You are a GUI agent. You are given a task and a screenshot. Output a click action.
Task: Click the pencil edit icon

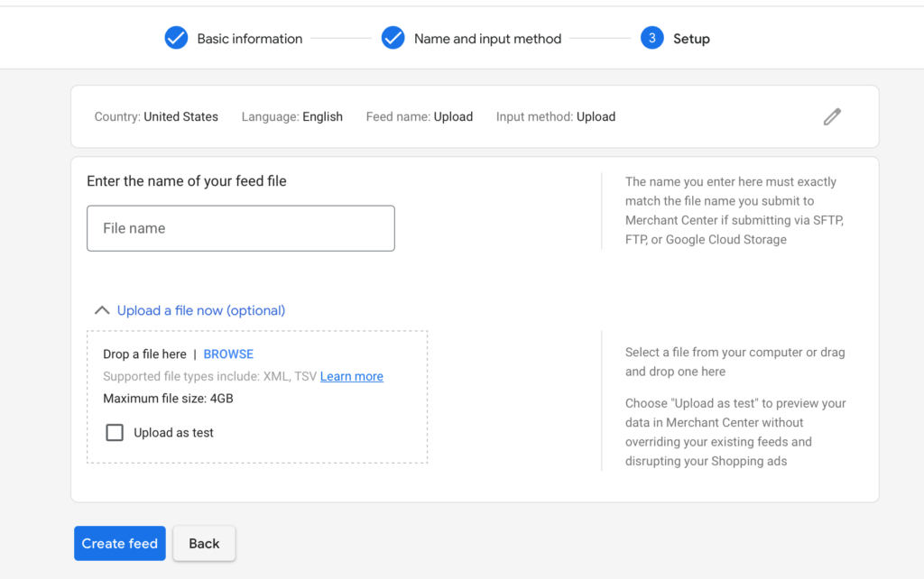831,116
